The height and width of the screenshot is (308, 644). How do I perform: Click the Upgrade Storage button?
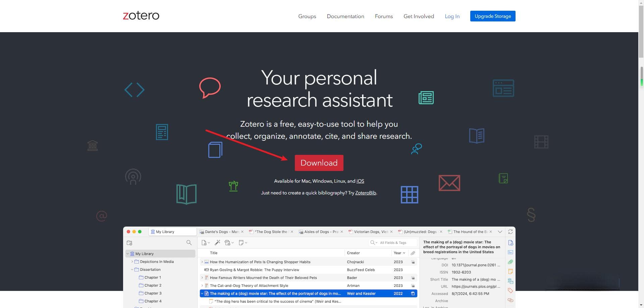coord(493,16)
